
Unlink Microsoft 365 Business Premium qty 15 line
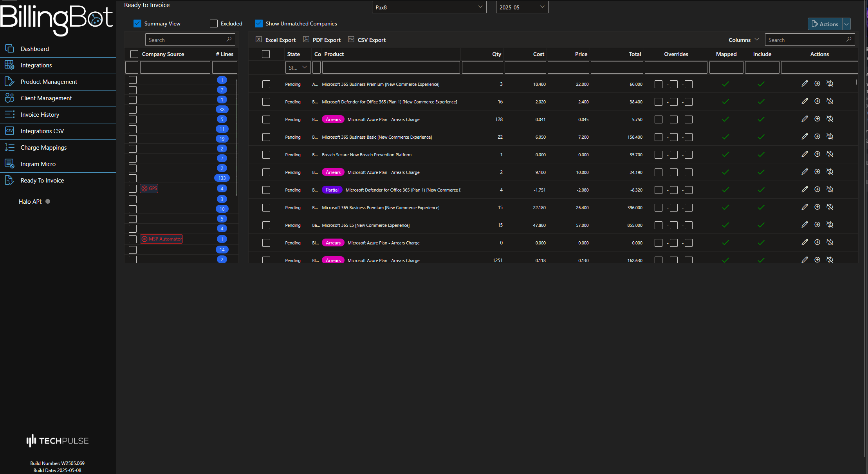(x=830, y=207)
